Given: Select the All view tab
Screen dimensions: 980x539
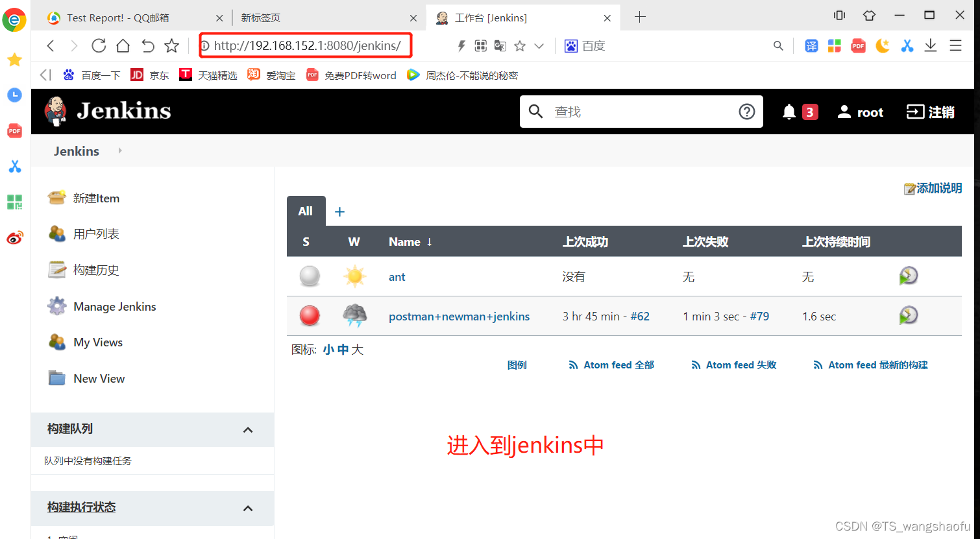Looking at the screenshot, I should coord(306,211).
